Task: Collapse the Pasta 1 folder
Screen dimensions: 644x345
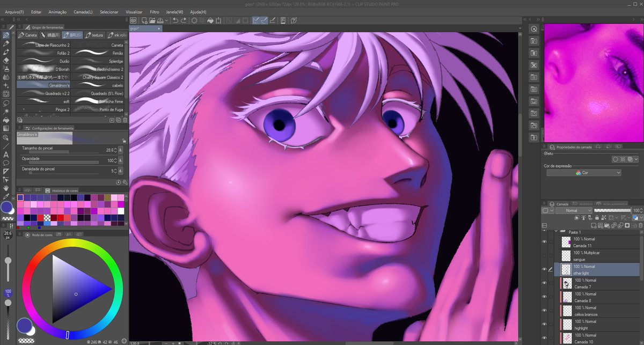Action: [x=557, y=232]
